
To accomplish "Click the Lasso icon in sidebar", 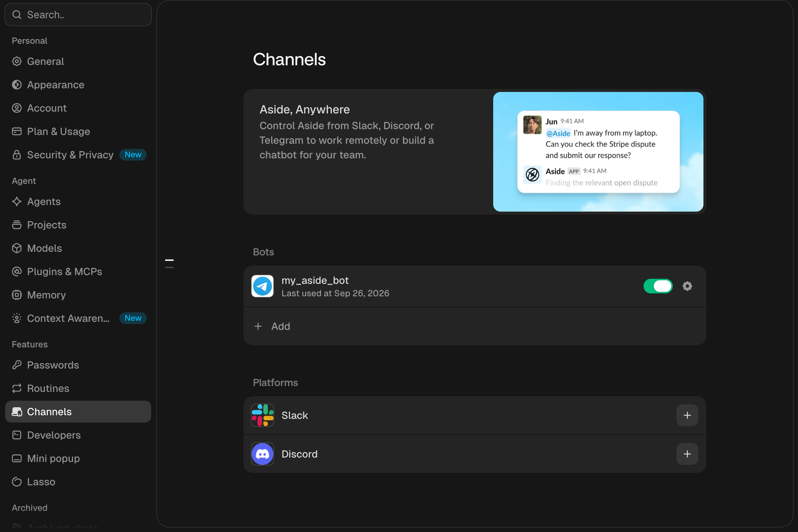I will click(x=17, y=482).
